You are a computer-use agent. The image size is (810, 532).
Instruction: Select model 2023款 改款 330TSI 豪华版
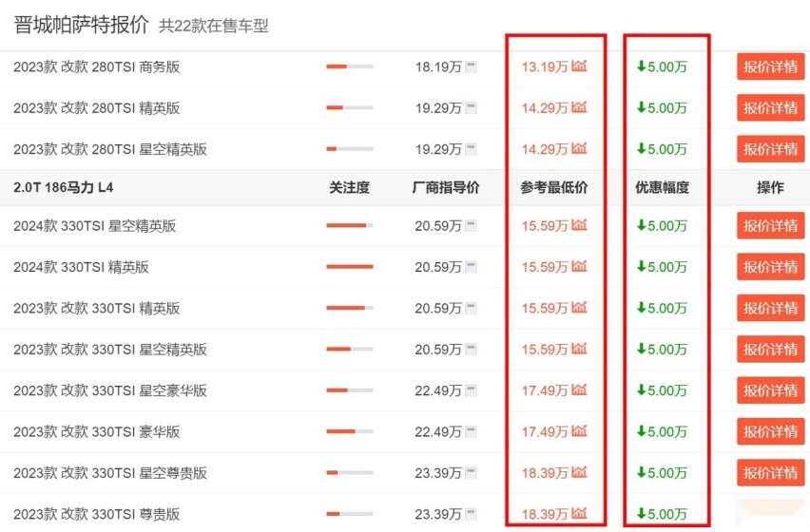coord(97,432)
